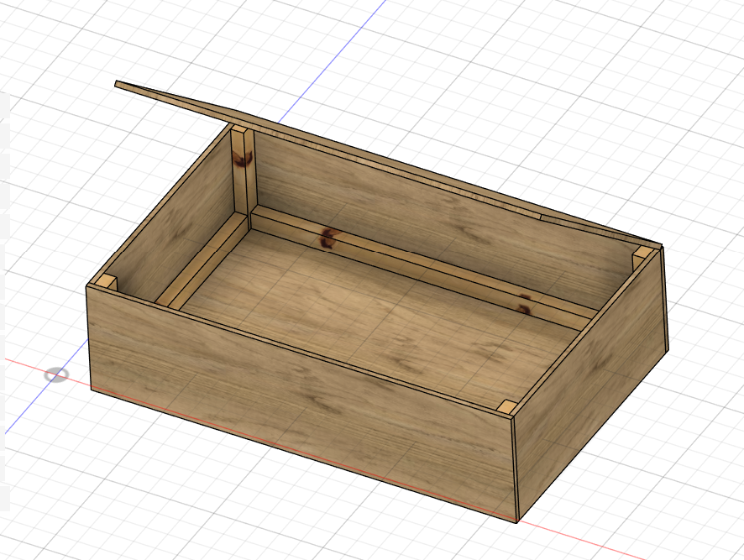Click the wood knot on the back-left post
The image size is (744, 560).
click(243, 160)
